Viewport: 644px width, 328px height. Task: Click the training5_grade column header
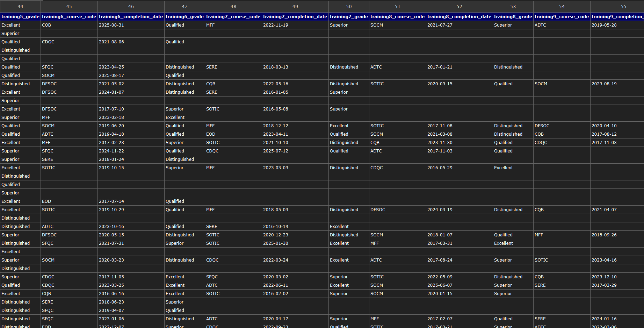[x=20, y=16]
